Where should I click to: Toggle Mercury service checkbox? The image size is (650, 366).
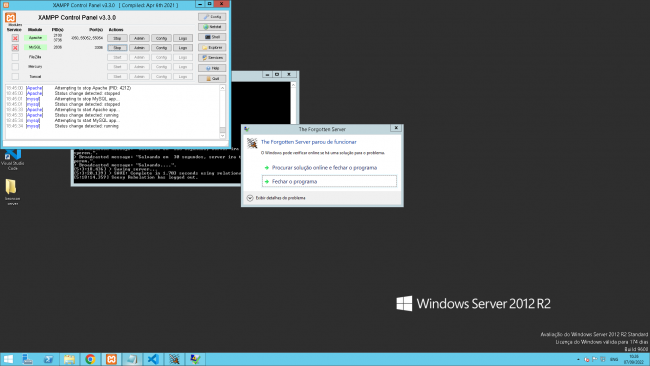pyautogui.click(x=15, y=67)
